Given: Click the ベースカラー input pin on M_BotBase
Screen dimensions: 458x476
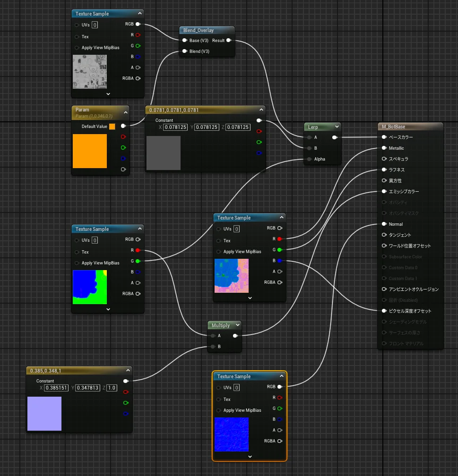Looking at the screenshot, I should tap(384, 137).
